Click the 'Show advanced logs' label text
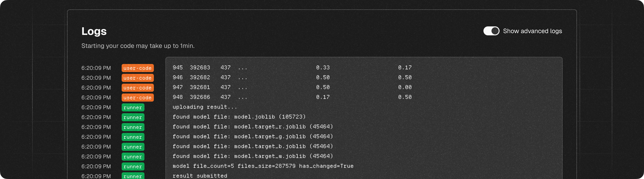Viewport: 644px width, 179px height. pyautogui.click(x=532, y=31)
